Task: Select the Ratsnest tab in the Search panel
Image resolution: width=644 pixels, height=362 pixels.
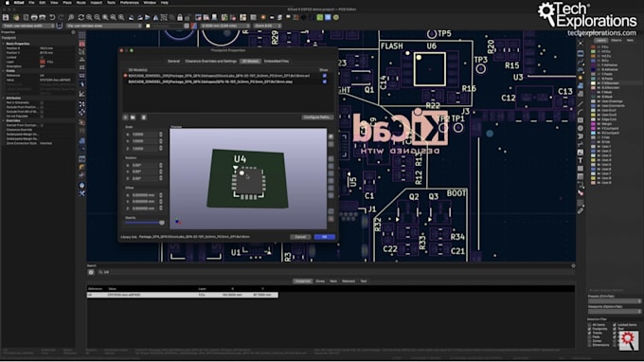Action: tap(349, 281)
